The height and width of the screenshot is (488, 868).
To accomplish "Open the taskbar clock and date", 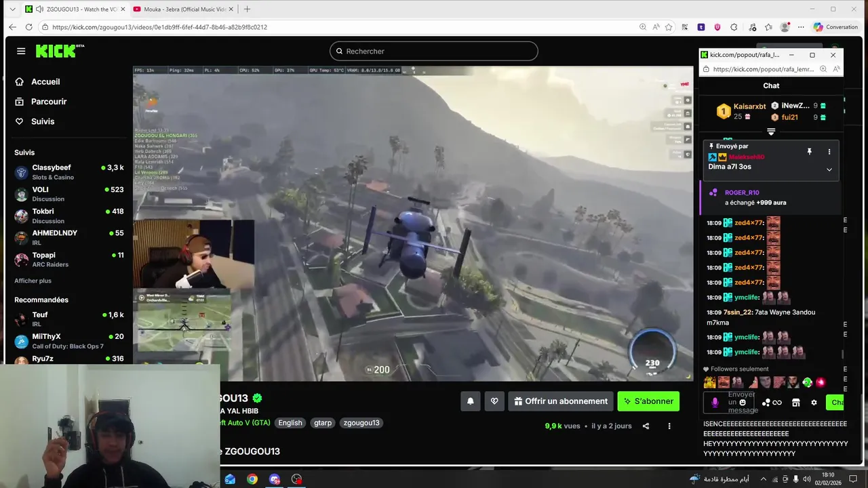I will [828, 479].
